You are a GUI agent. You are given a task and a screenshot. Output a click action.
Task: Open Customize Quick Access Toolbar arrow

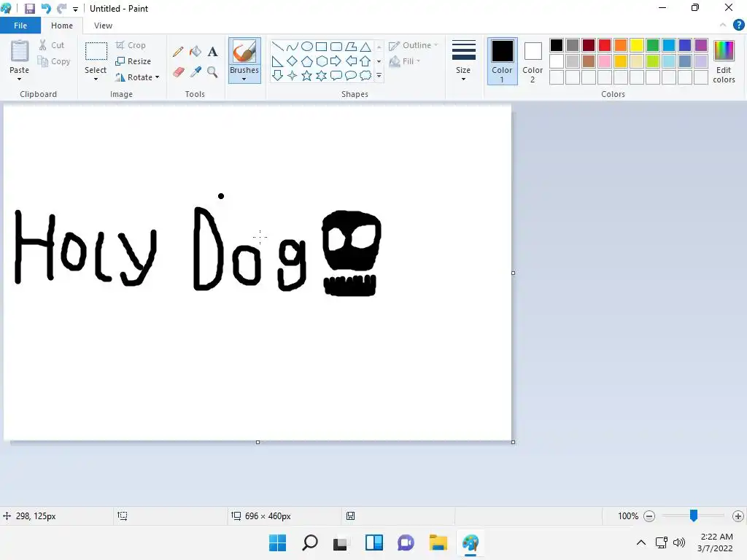[75, 9]
